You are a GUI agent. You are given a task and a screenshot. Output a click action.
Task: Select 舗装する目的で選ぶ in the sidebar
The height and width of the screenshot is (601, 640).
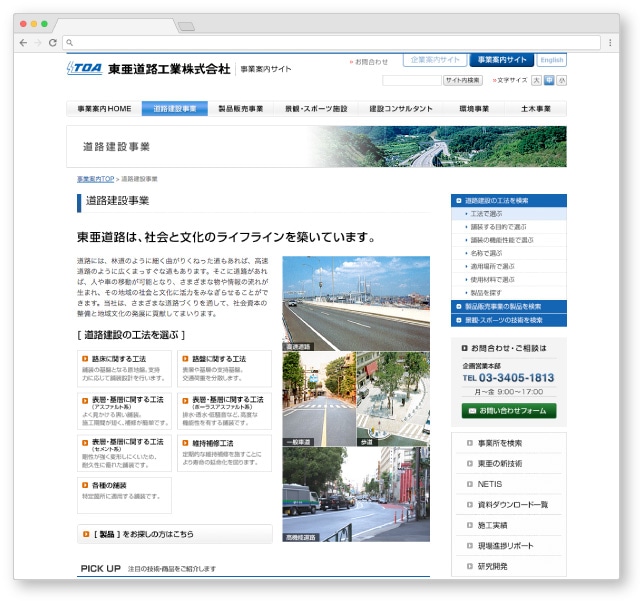coord(509,227)
